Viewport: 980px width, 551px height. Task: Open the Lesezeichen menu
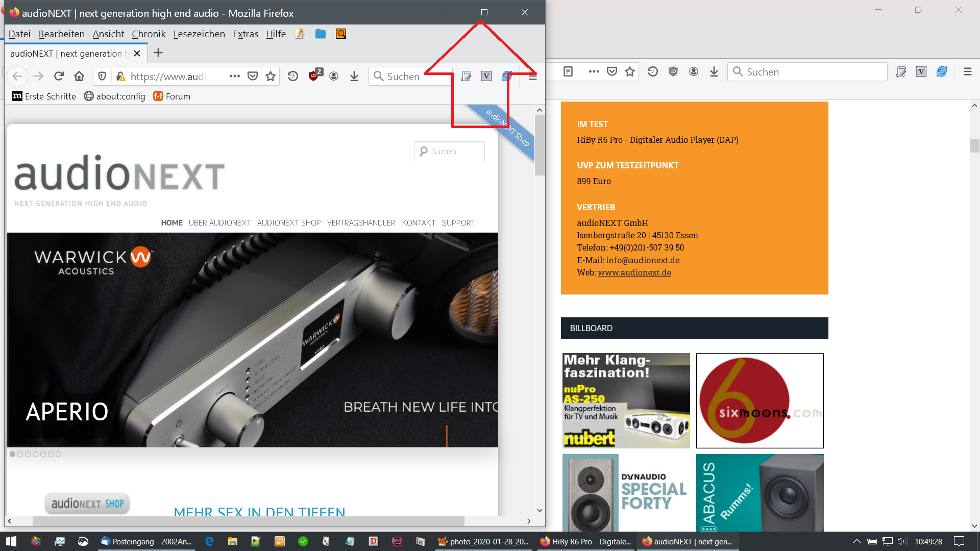click(x=199, y=34)
